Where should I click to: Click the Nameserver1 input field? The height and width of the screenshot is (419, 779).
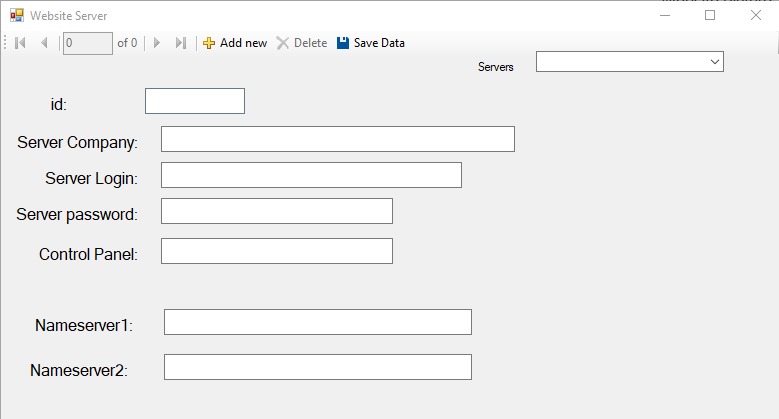(317, 322)
